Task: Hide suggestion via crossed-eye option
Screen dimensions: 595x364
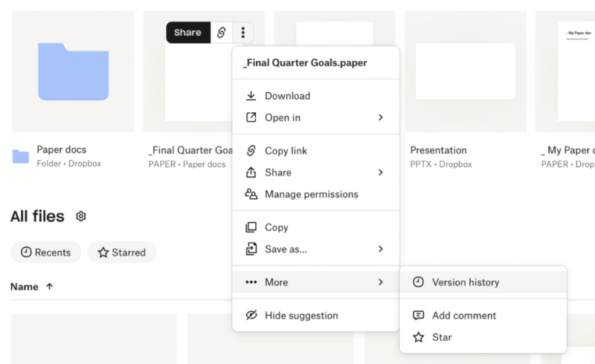Action: [x=292, y=316]
